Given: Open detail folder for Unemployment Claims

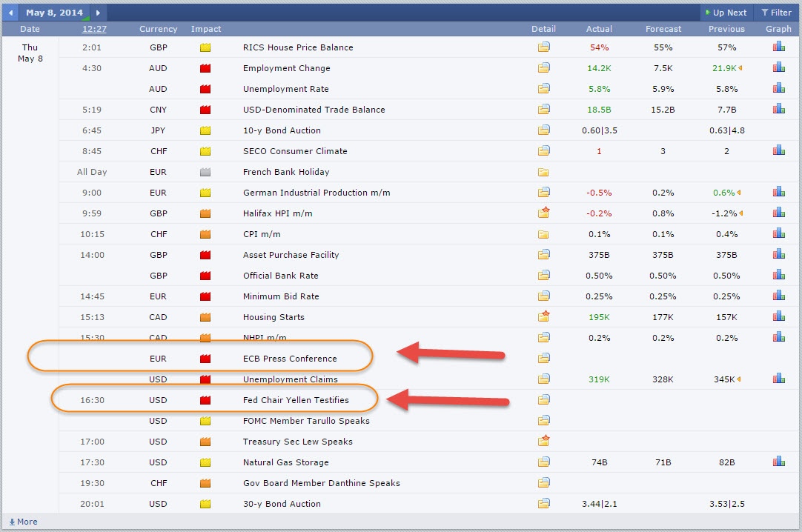Looking at the screenshot, I should click(x=544, y=379).
